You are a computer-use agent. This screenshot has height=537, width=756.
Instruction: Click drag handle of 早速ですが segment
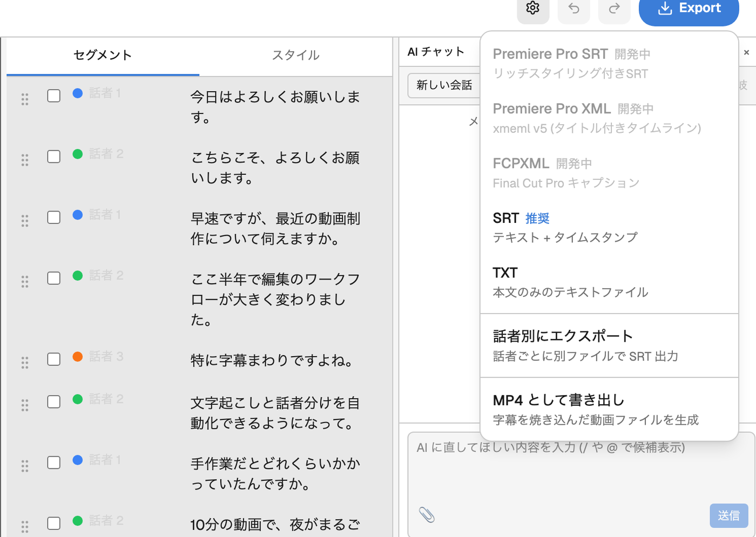point(25,220)
